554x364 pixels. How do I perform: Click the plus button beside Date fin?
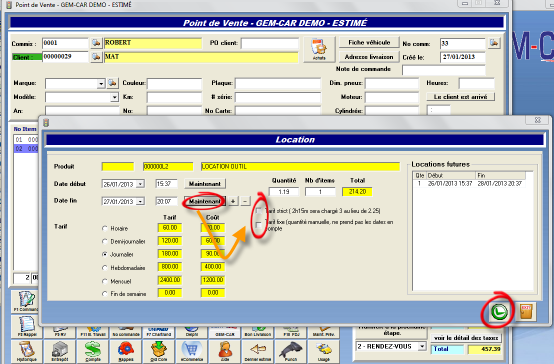[x=233, y=201]
